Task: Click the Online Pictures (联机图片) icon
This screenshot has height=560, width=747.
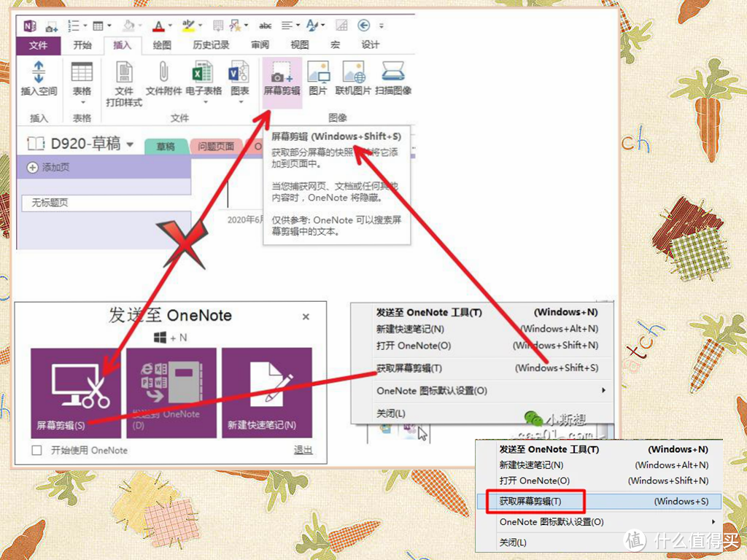Action: (x=354, y=72)
